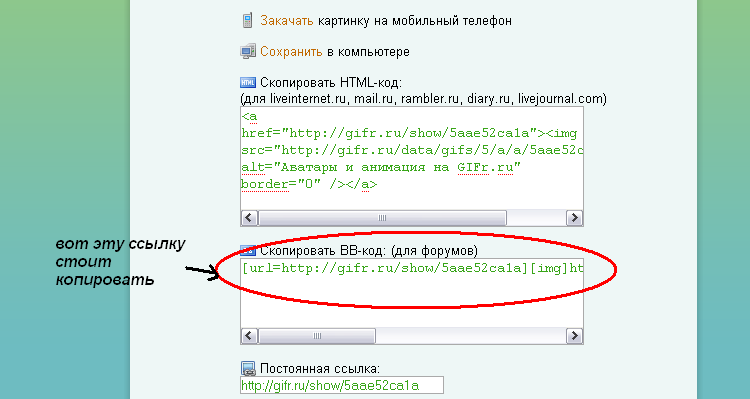This screenshot has height=399, width=750.
Task: Click right scroll arrow of BB-код box
Action: point(574,336)
